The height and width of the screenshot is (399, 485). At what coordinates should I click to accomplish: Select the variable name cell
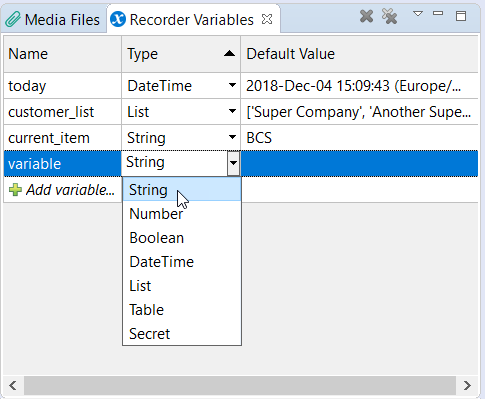(63, 164)
